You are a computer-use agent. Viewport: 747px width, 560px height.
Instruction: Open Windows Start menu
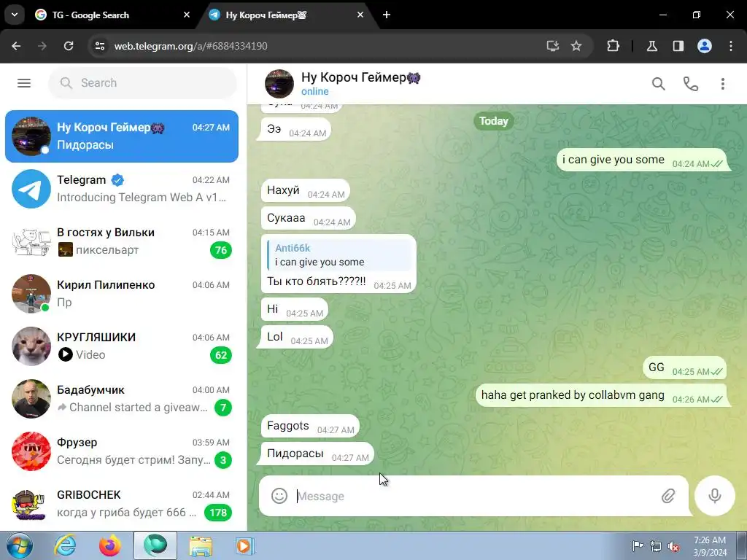point(19,545)
